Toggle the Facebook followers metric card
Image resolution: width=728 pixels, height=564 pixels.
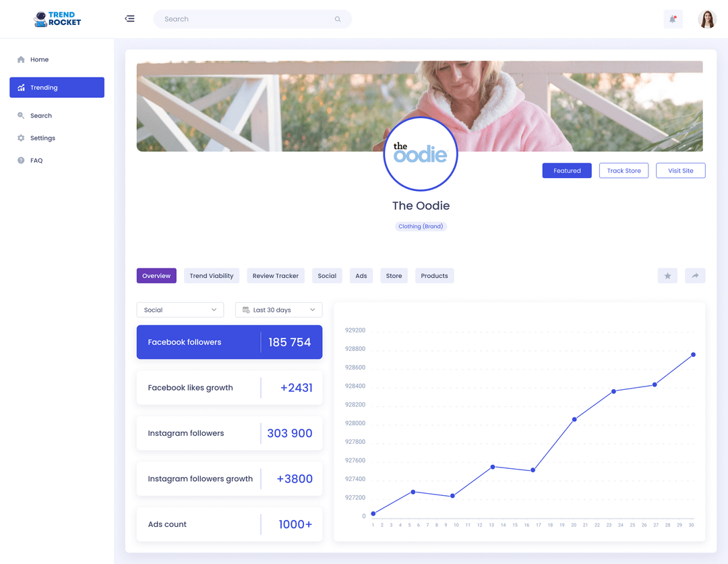click(x=229, y=342)
